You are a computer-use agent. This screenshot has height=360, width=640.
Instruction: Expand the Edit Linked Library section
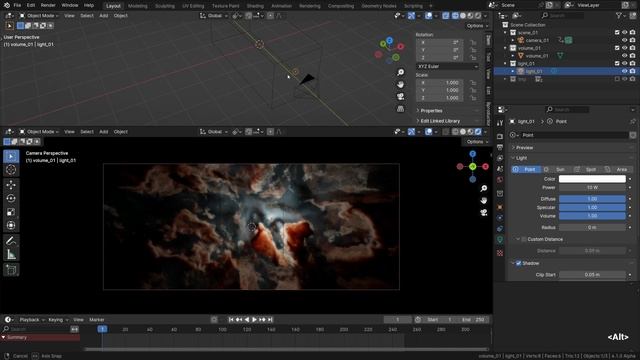tap(440, 121)
